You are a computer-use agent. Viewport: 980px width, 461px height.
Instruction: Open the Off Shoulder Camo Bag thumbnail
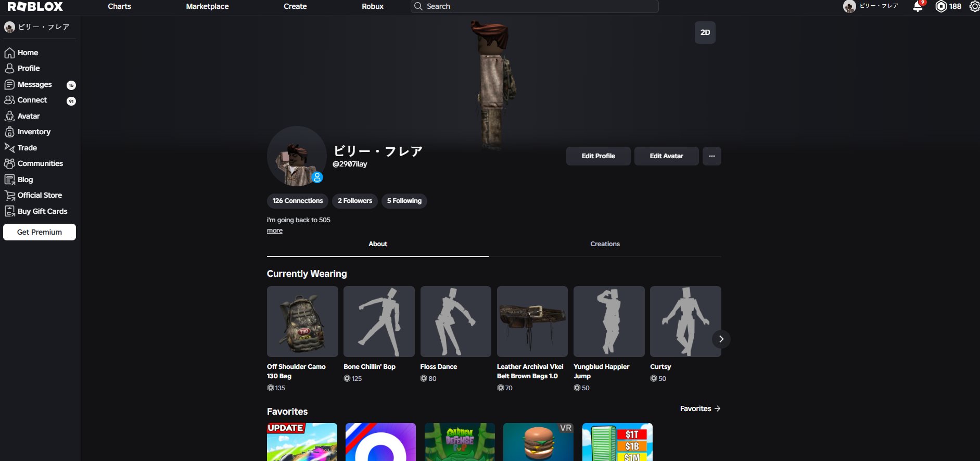tap(302, 322)
